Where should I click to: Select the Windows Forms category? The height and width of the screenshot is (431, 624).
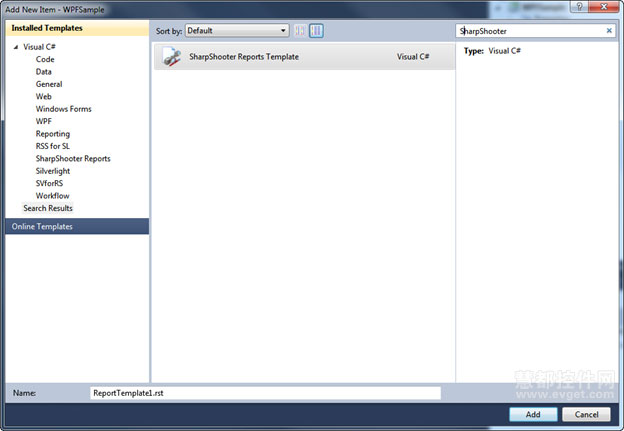click(64, 109)
